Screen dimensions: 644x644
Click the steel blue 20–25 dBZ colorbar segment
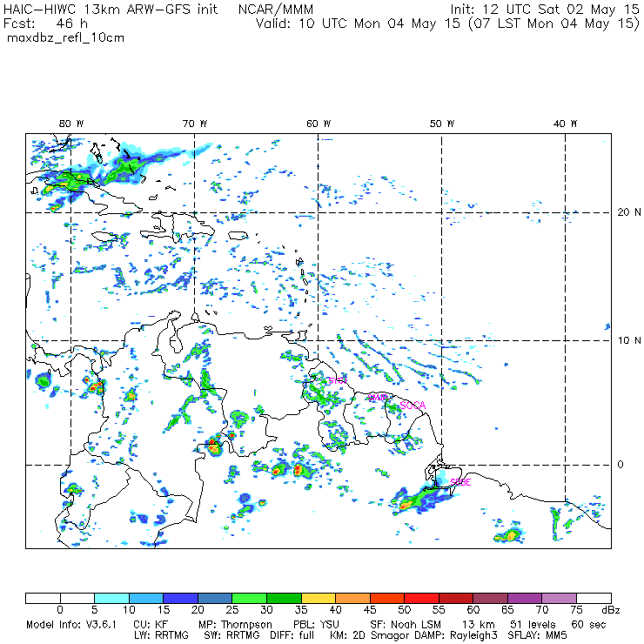(x=215, y=598)
